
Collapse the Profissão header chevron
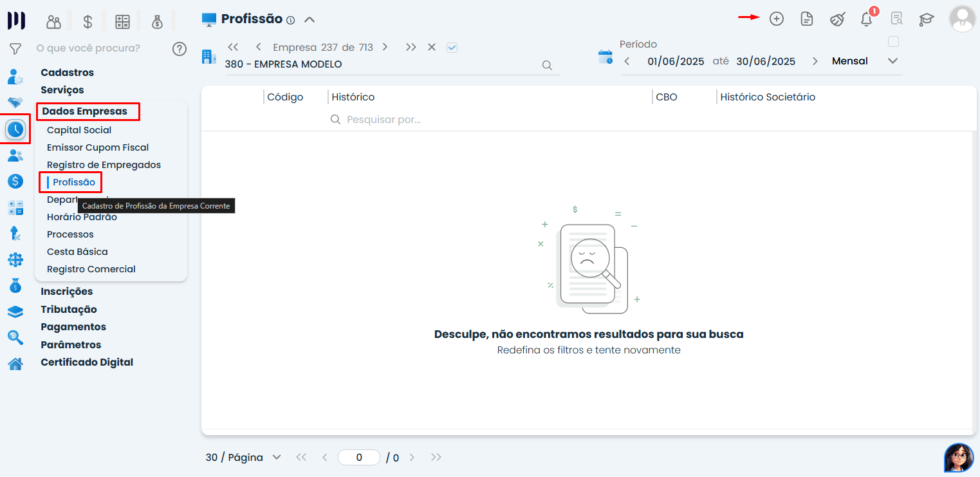click(310, 19)
